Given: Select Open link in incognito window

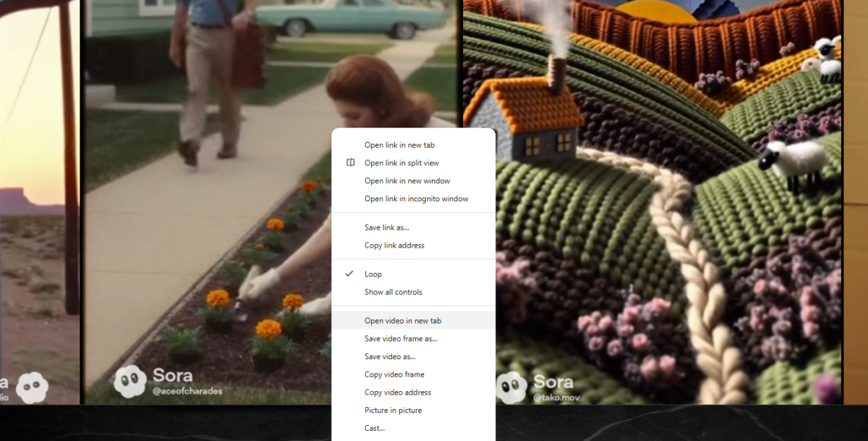Looking at the screenshot, I should tap(415, 198).
